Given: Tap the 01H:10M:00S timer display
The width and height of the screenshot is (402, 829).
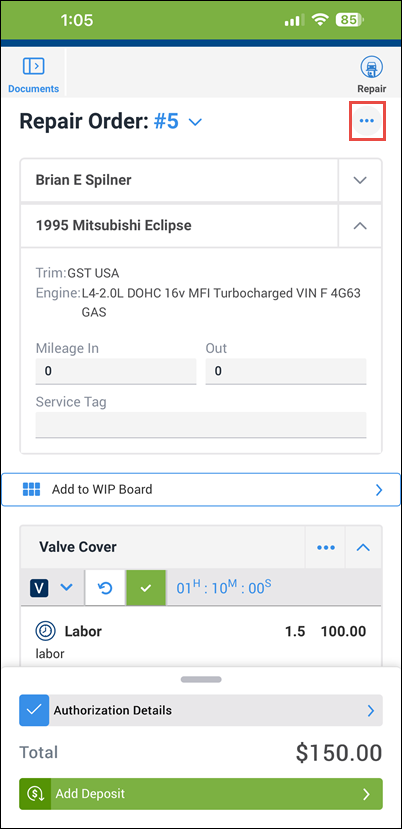Looking at the screenshot, I should [224, 587].
